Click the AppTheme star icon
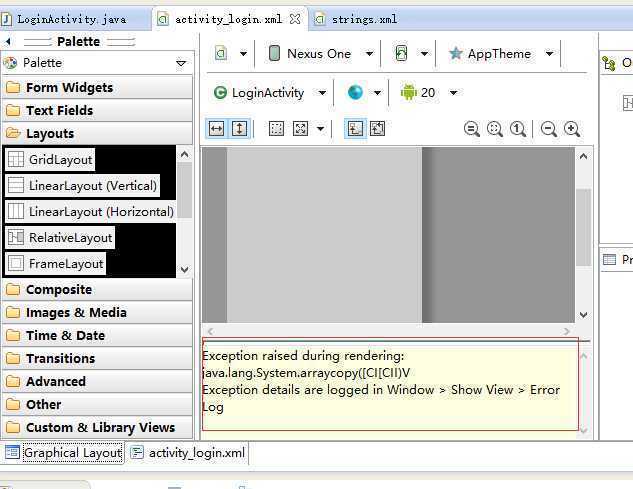The height and width of the screenshot is (489, 633). coord(456,53)
